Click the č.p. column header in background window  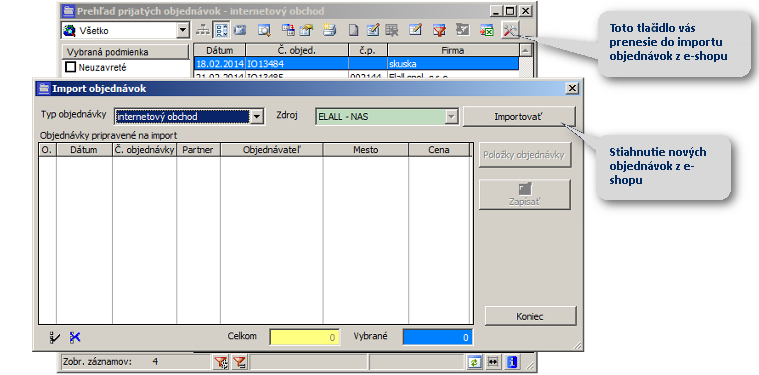pyautogui.click(x=368, y=50)
